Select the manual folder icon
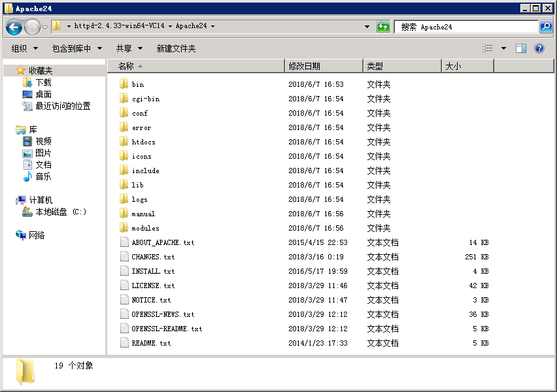Image resolution: width=557 pixels, height=392 pixels. coord(124,214)
